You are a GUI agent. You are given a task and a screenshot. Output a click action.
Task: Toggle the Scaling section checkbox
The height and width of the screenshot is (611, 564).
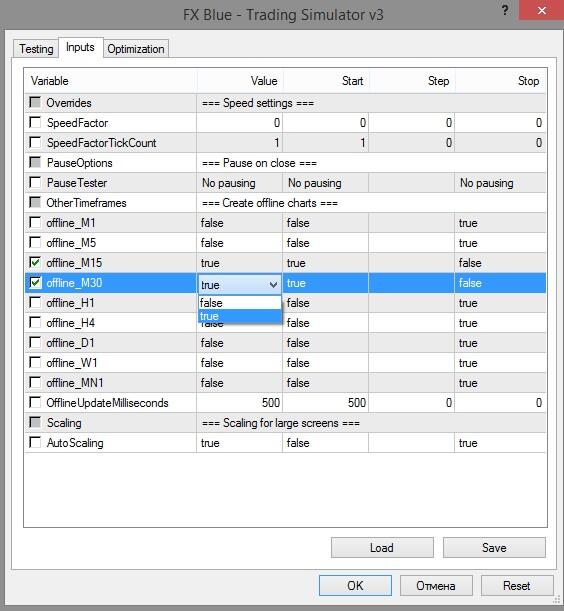[35, 422]
